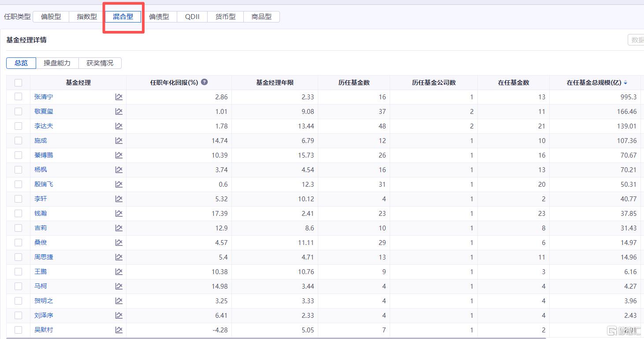Open chart icon for 施成
The width and height of the screenshot is (644, 339).
coord(119,140)
